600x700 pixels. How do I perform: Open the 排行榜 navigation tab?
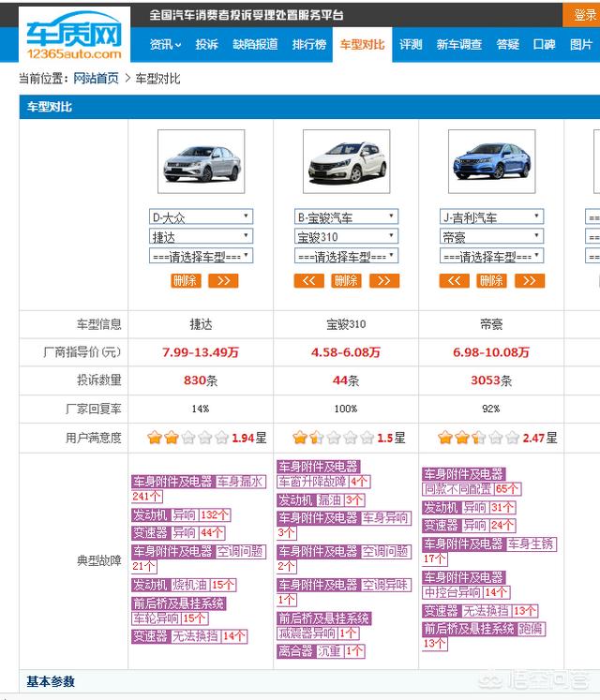pyautogui.click(x=308, y=45)
